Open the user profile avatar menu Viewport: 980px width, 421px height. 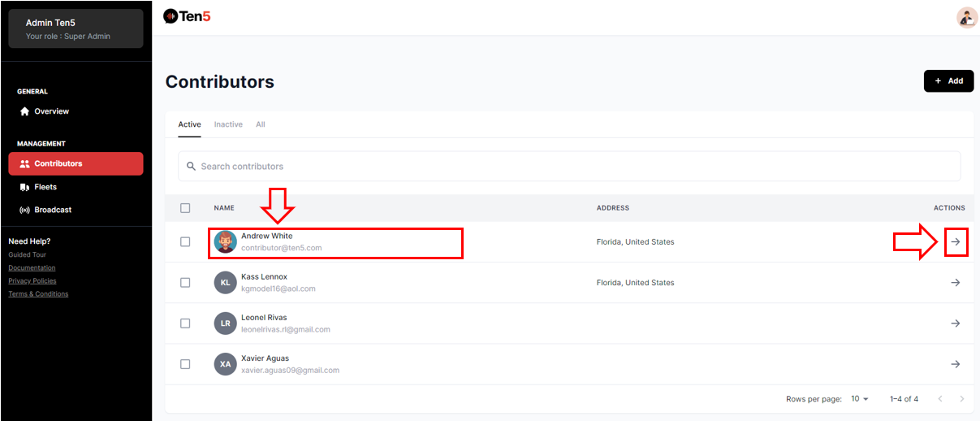[x=966, y=18]
